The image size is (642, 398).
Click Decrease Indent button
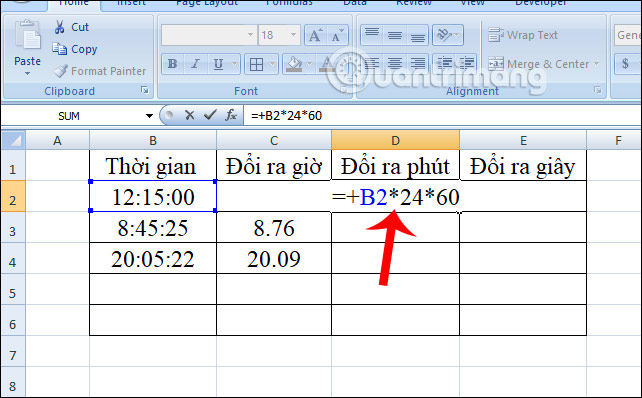coord(444,63)
